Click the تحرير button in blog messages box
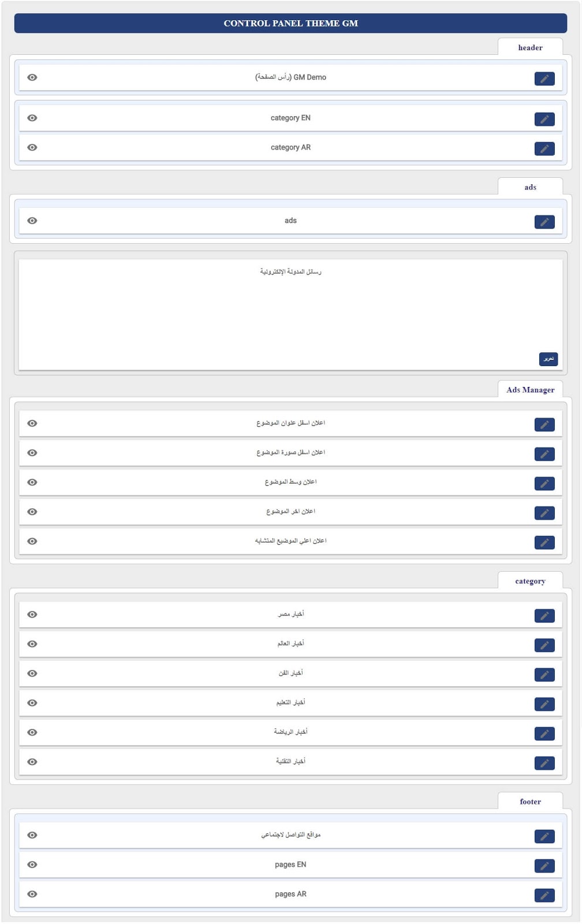 pos(548,359)
